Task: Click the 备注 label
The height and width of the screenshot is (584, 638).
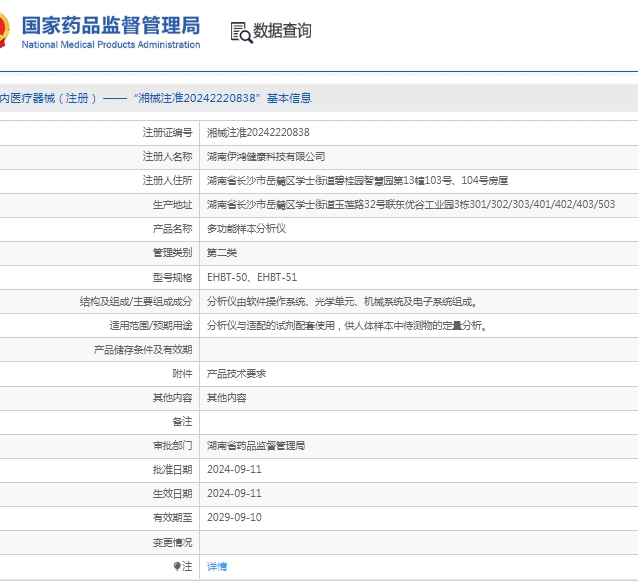Action: 182,422
